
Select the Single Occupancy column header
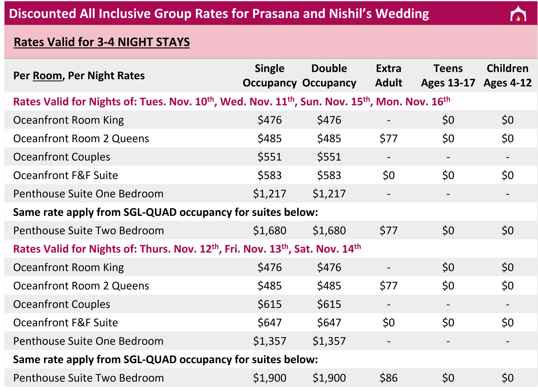tap(269, 76)
